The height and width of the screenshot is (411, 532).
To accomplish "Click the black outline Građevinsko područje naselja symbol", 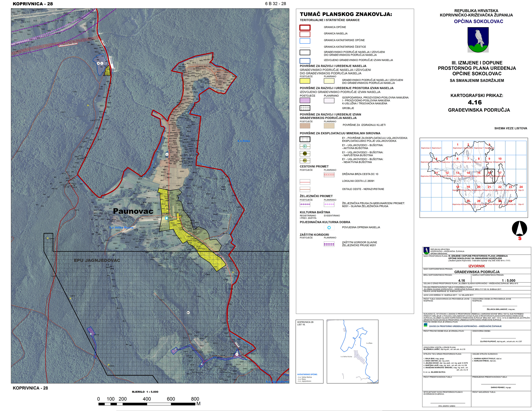I will tap(305, 52).
